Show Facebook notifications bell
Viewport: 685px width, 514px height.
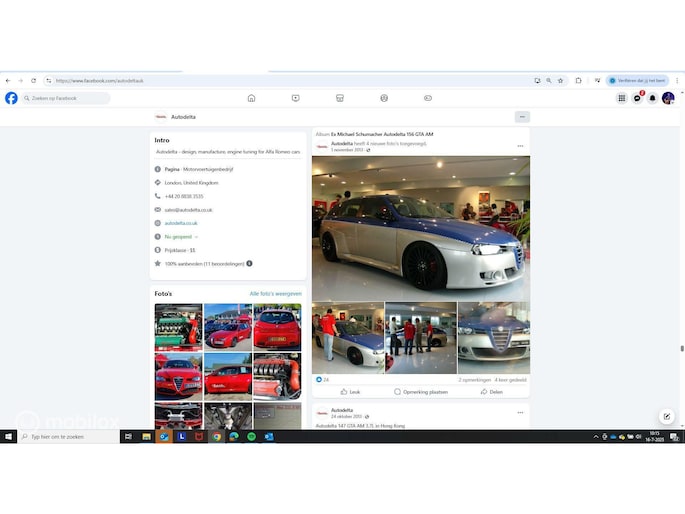[653, 98]
